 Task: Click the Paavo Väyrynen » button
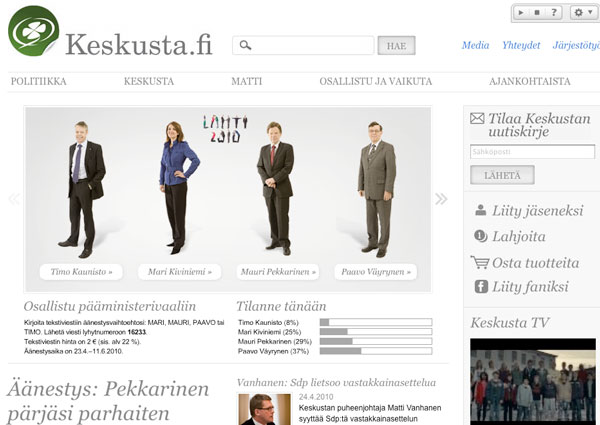tap(376, 272)
